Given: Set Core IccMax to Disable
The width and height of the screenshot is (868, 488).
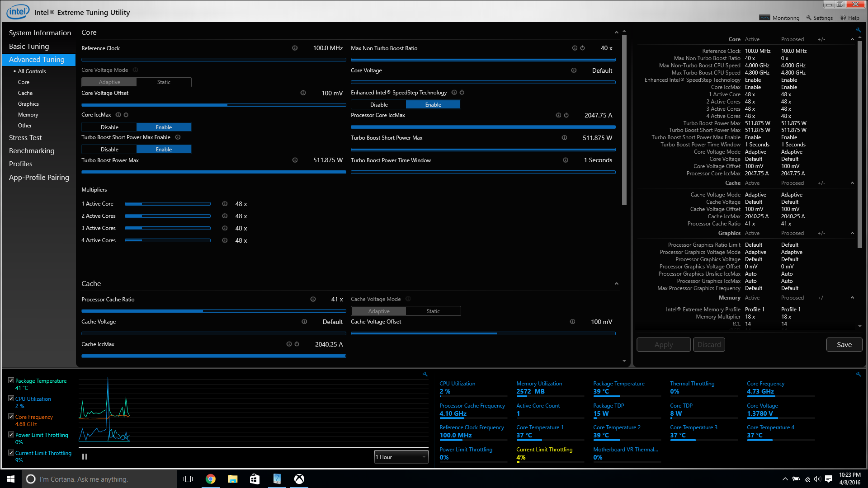Looking at the screenshot, I should [x=109, y=127].
